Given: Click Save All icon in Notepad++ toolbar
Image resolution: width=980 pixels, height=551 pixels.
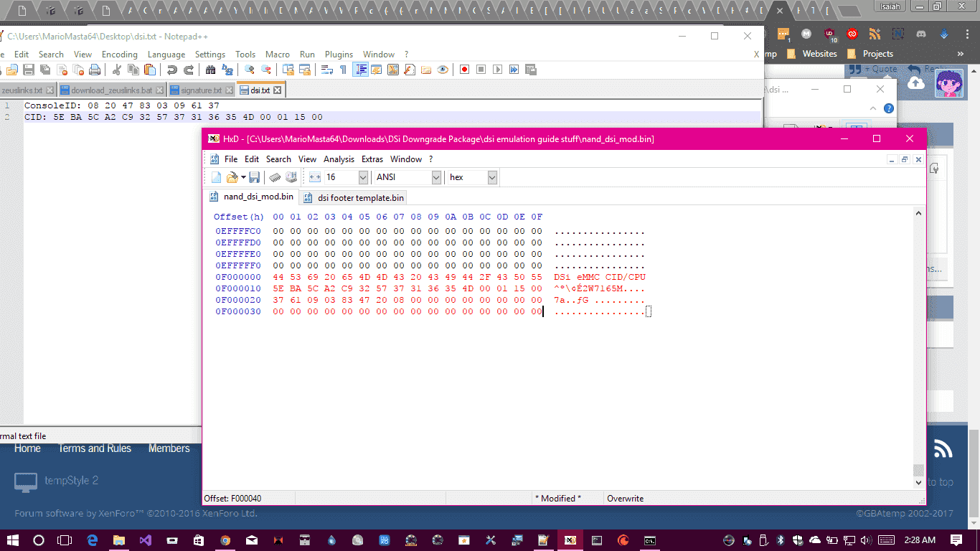Looking at the screenshot, I should click(x=45, y=70).
